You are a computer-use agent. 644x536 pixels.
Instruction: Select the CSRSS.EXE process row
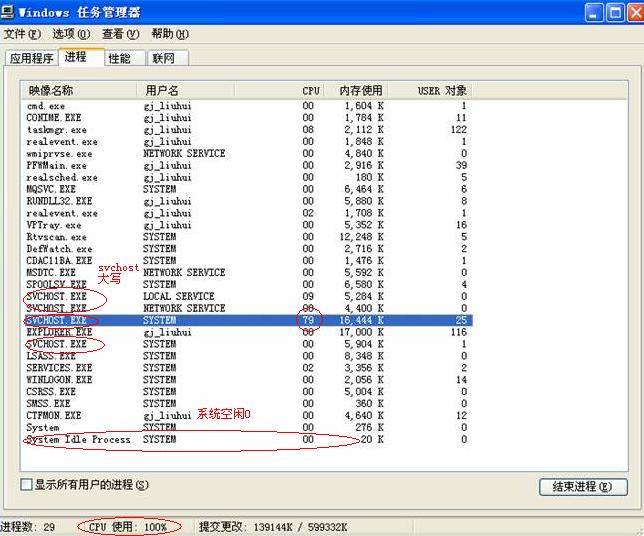(246, 392)
